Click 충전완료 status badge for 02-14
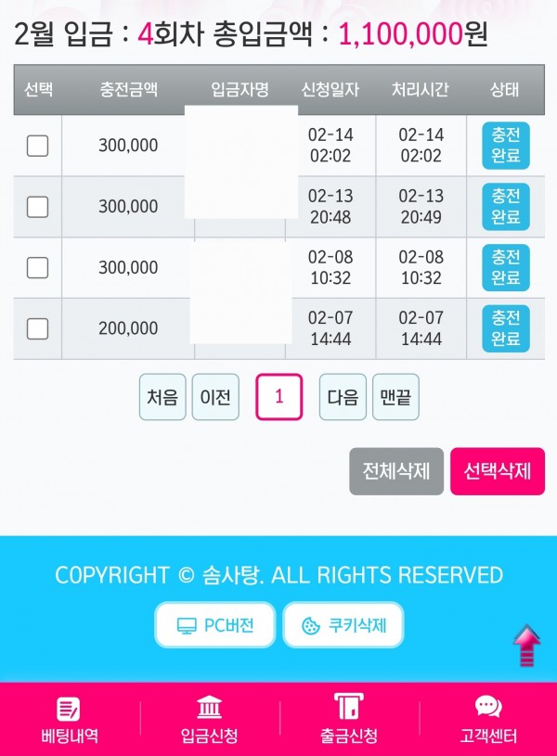This screenshot has height=756, width=557. pos(506,146)
